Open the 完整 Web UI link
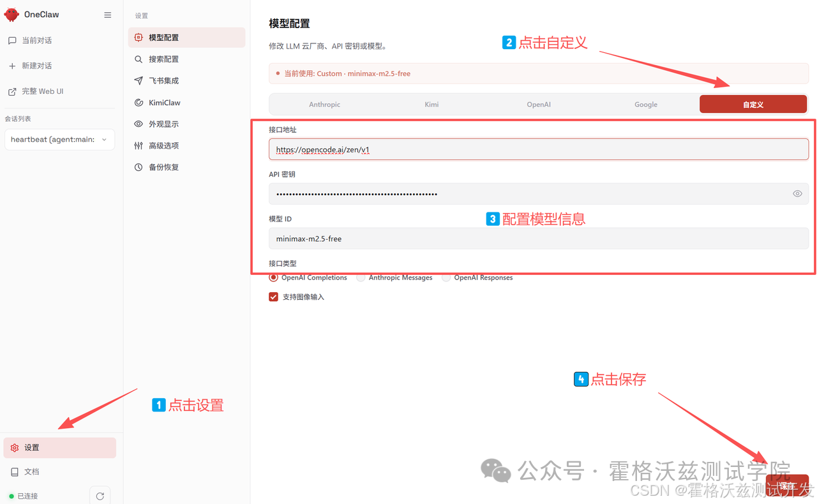Image resolution: width=817 pixels, height=504 pixels. tap(60, 91)
